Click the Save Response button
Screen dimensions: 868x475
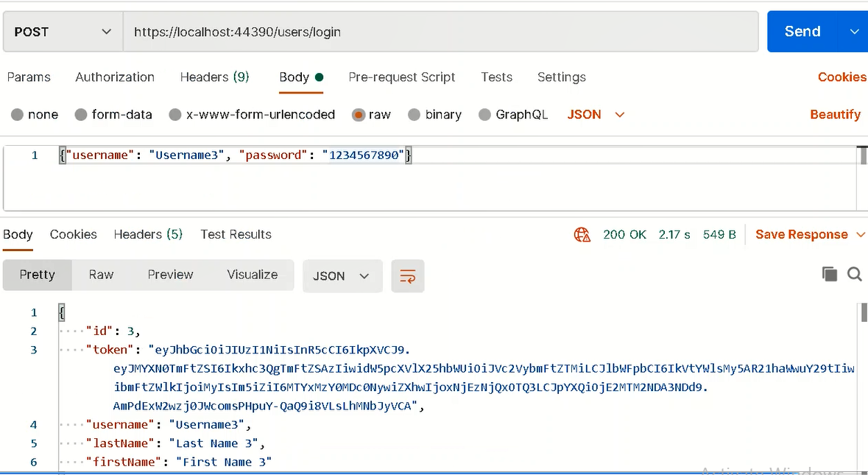click(802, 235)
